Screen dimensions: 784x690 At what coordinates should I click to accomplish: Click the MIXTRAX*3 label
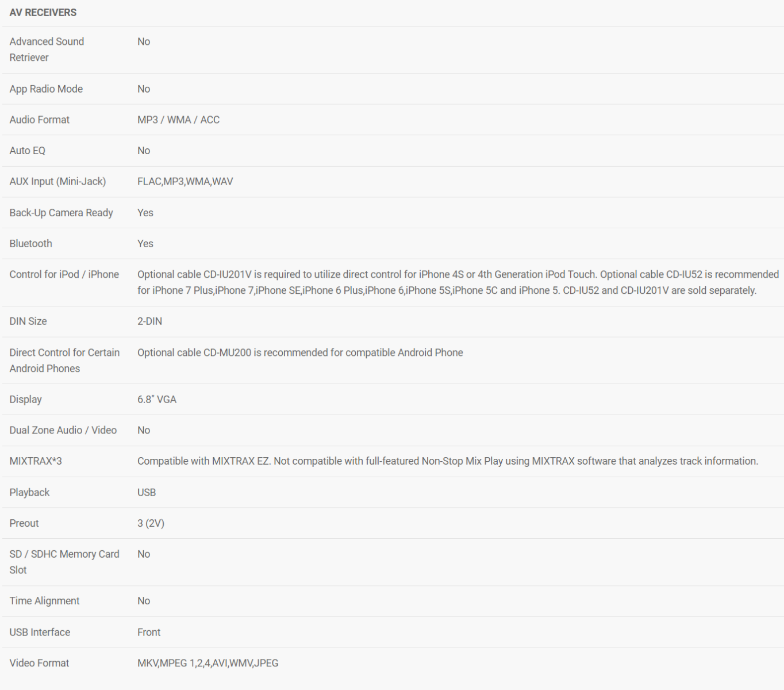pyautogui.click(x=36, y=461)
